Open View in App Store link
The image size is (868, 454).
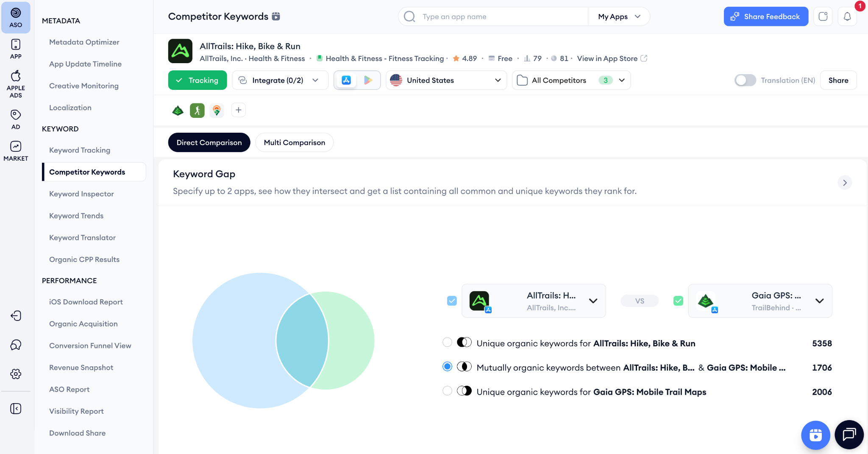[x=607, y=58]
